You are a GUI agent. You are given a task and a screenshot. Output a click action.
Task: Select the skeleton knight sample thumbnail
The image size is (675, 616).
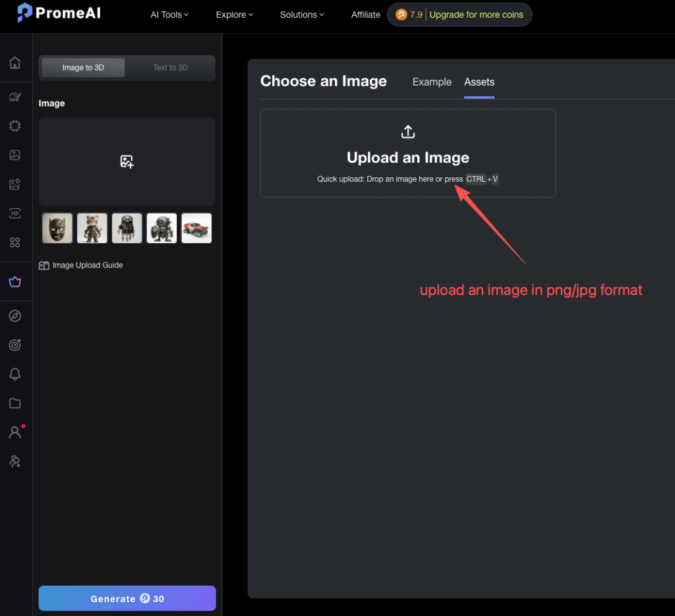[127, 229]
